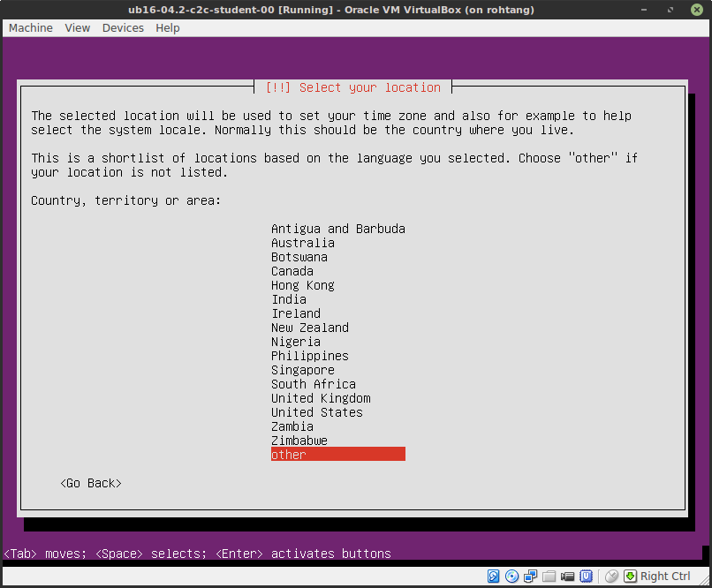The height and width of the screenshot is (588, 712).
Task: Open the USB devices status icon
Action: [x=586, y=576]
